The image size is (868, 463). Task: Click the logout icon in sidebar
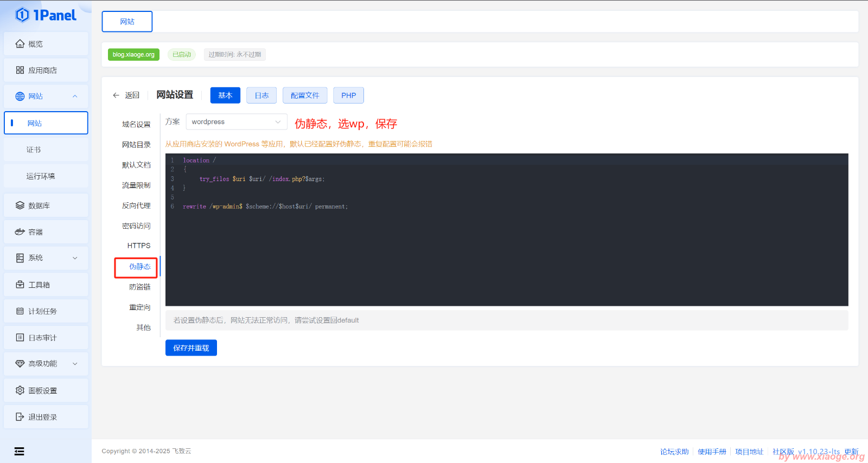pyautogui.click(x=20, y=417)
